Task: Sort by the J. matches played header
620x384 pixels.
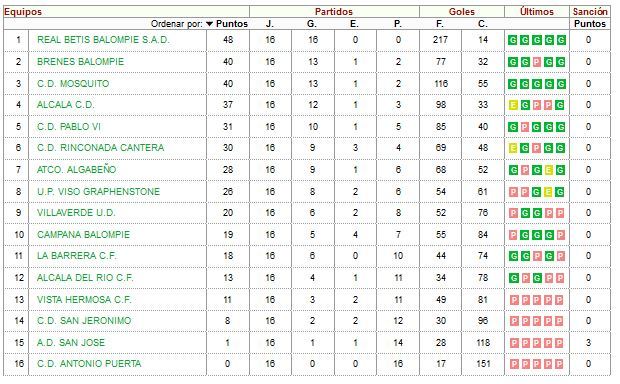Action: pyautogui.click(x=270, y=24)
